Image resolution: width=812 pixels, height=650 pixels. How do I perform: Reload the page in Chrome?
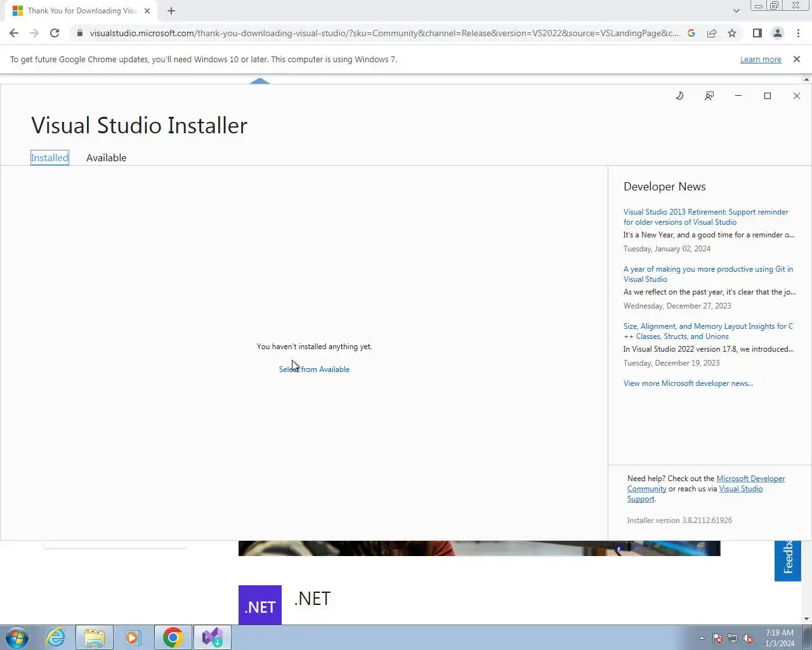pyautogui.click(x=55, y=33)
